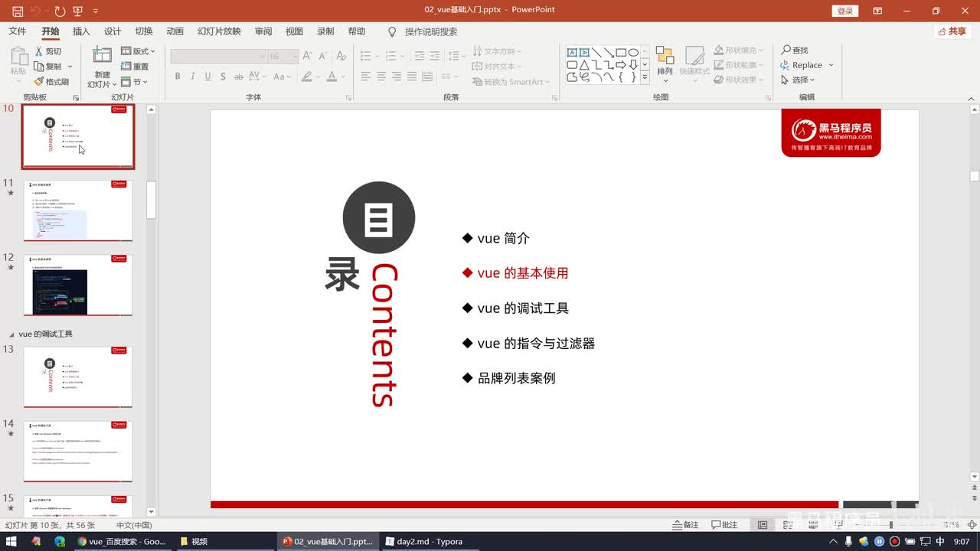
Task: Switch to the 插入 Insert tab
Action: (x=81, y=31)
